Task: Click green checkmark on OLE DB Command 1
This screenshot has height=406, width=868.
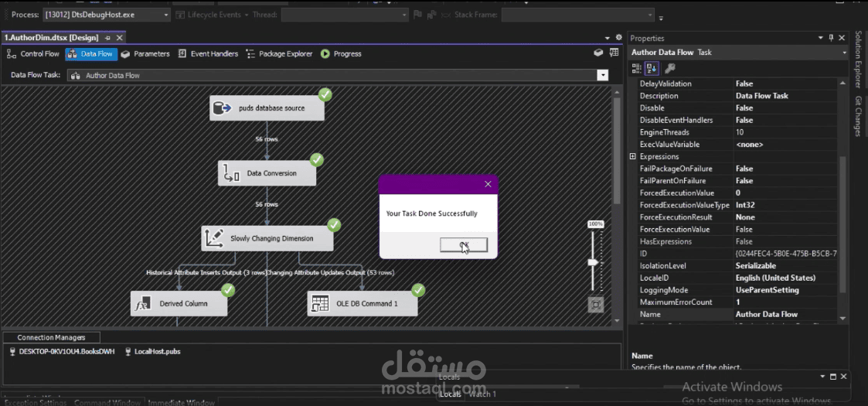Action: pyautogui.click(x=418, y=290)
